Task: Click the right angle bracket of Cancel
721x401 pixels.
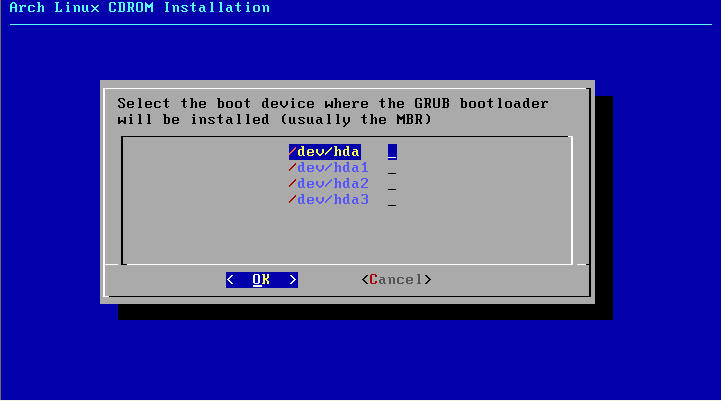Action: point(429,280)
